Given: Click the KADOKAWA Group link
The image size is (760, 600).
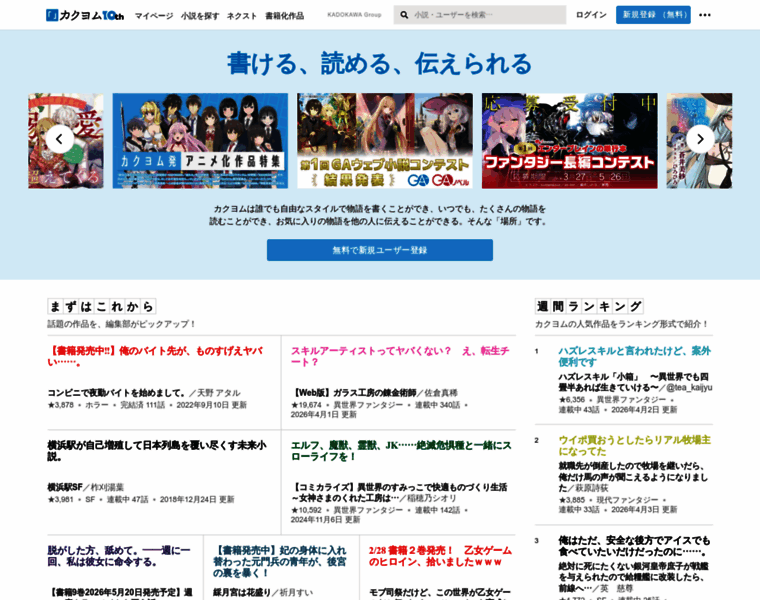Looking at the screenshot, I should (x=354, y=15).
